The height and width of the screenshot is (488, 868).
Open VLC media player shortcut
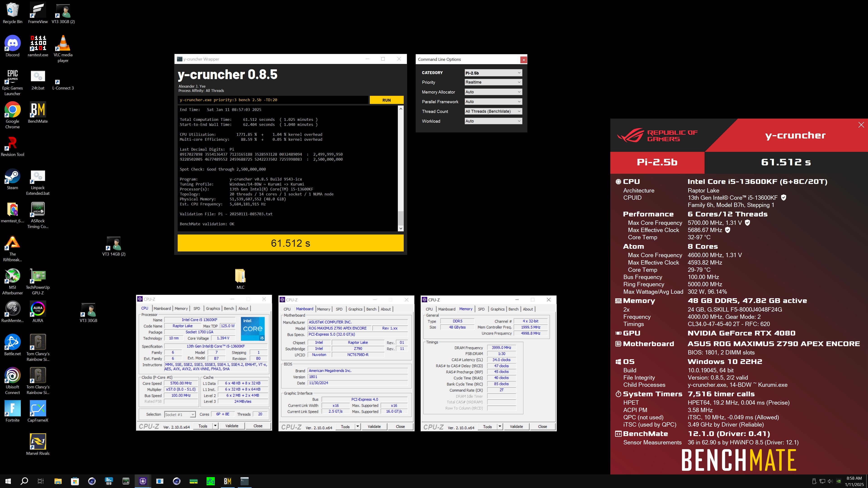(63, 49)
